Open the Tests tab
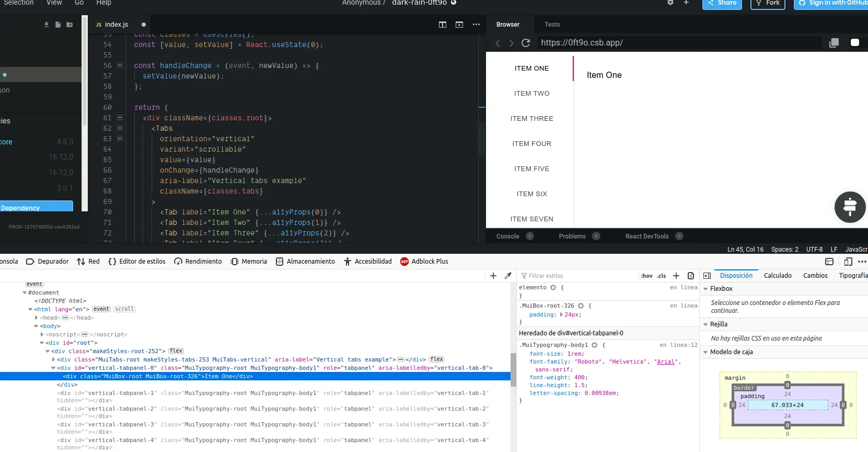This screenshot has width=868, height=452. click(x=552, y=25)
